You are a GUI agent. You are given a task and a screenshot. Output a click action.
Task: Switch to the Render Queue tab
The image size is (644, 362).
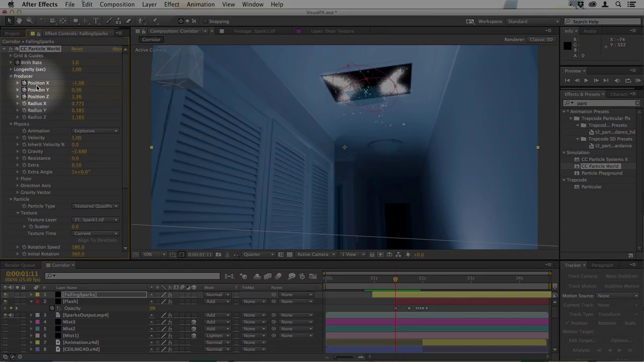(21, 265)
